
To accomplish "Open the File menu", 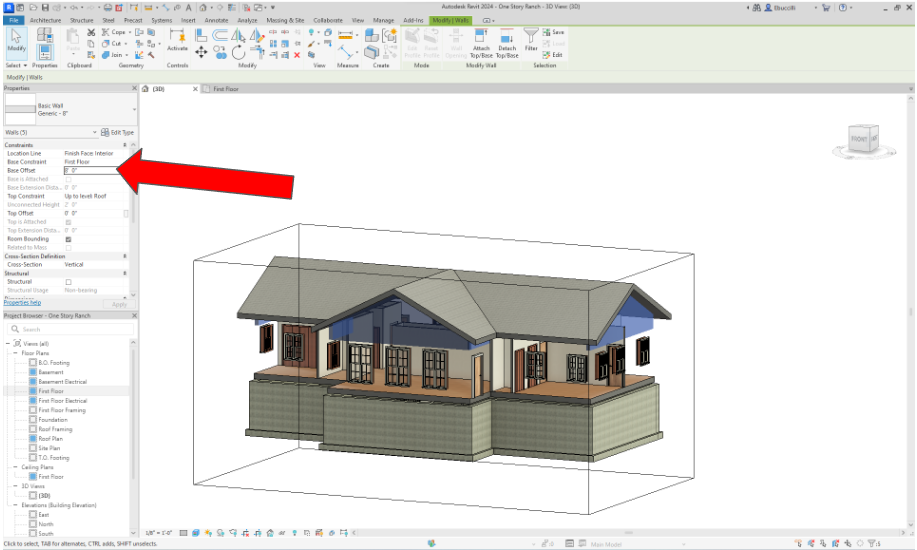I will pyautogui.click(x=13, y=20).
